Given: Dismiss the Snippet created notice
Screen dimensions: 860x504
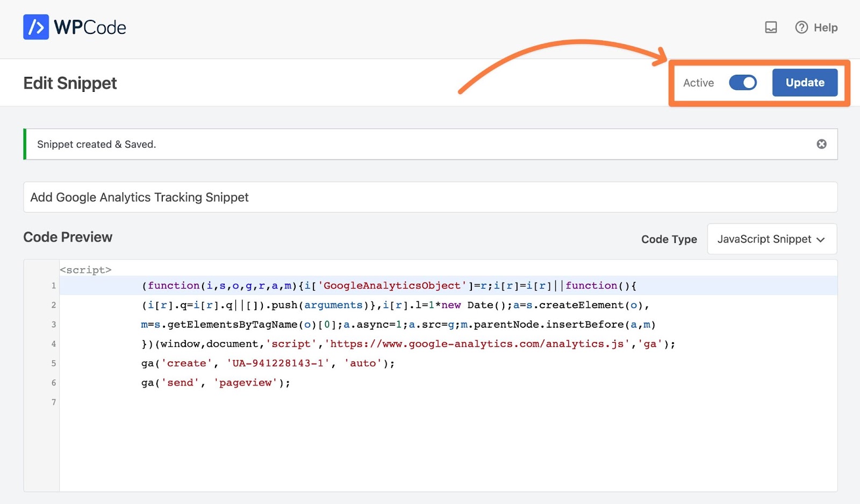Looking at the screenshot, I should click(x=821, y=143).
